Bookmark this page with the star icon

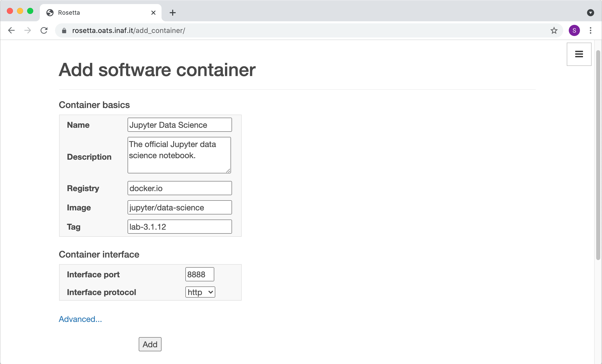click(554, 30)
